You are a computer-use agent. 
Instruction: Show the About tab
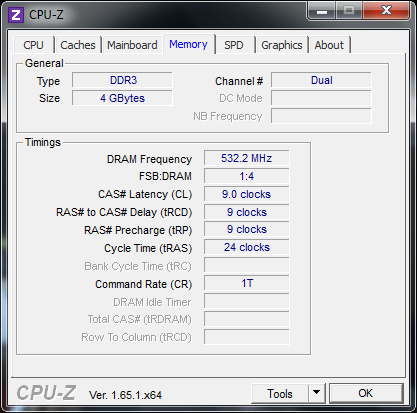pos(329,45)
